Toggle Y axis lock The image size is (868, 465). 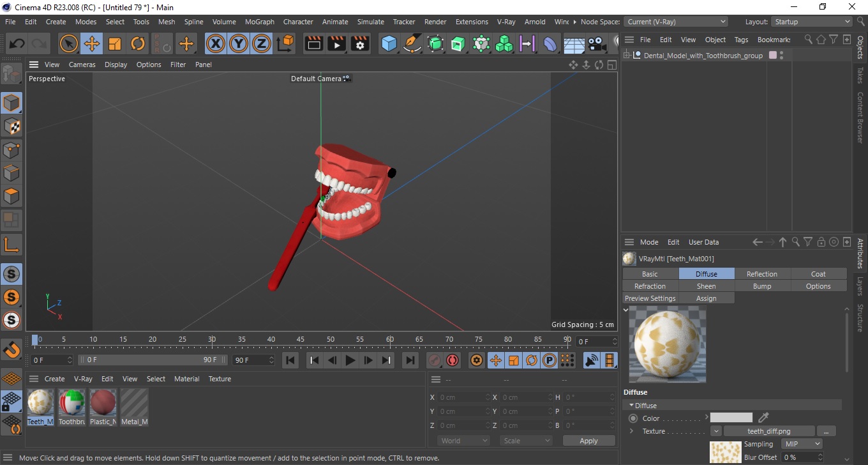tap(239, 44)
